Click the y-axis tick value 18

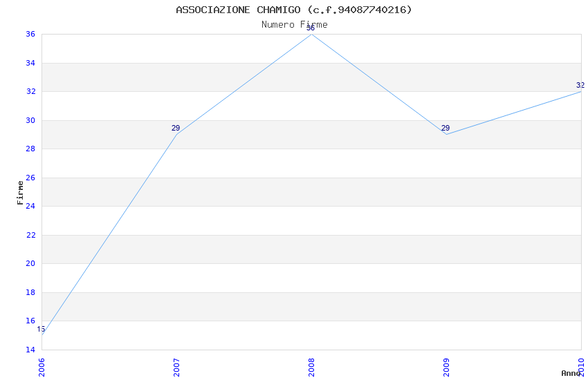point(30,292)
